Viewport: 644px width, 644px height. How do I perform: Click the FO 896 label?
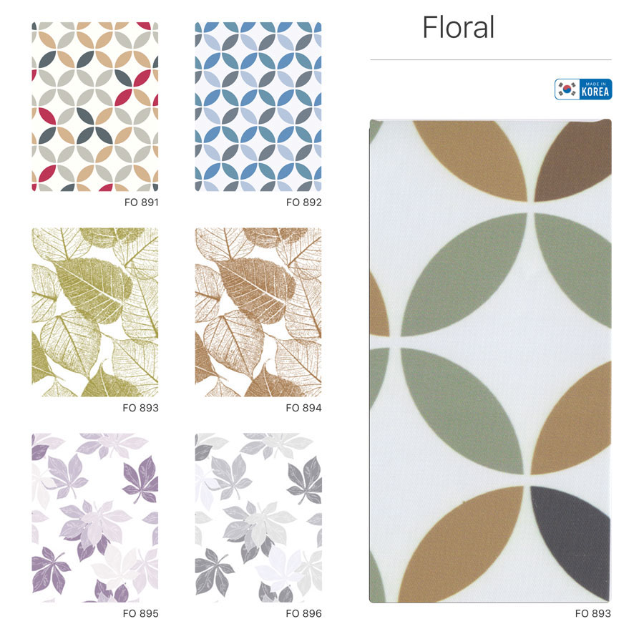click(303, 613)
